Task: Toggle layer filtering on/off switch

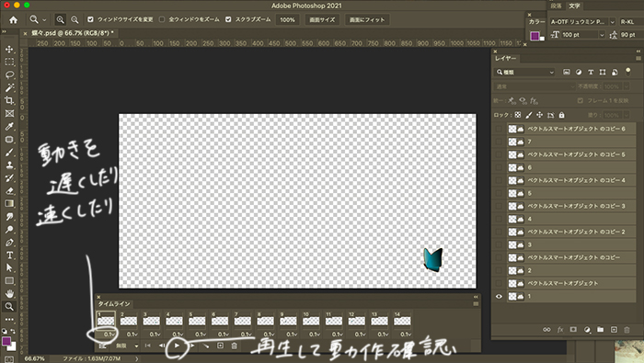Action: [628, 72]
